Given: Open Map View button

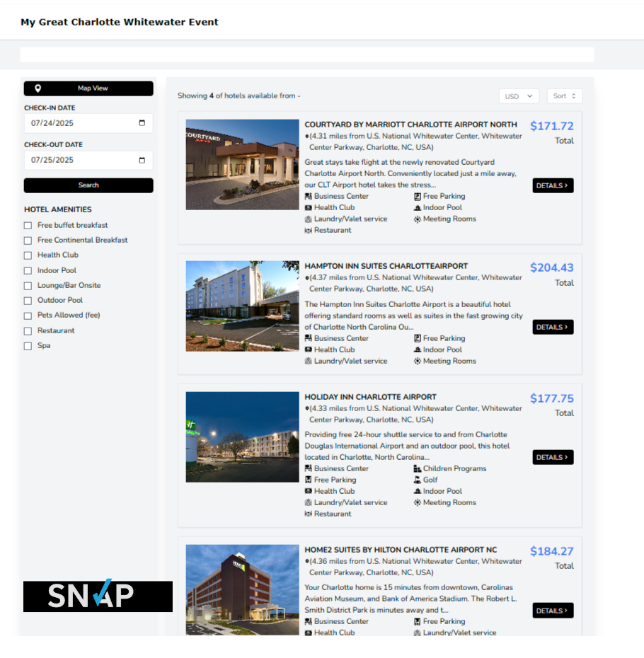Looking at the screenshot, I should [88, 88].
